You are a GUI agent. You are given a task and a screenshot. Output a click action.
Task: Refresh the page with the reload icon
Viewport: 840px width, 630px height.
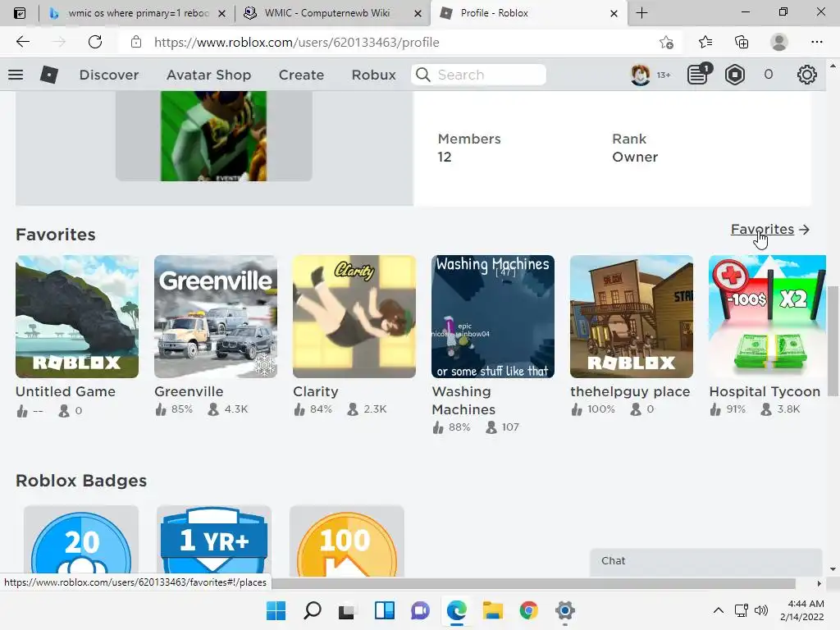pyautogui.click(x=95, y=42)
